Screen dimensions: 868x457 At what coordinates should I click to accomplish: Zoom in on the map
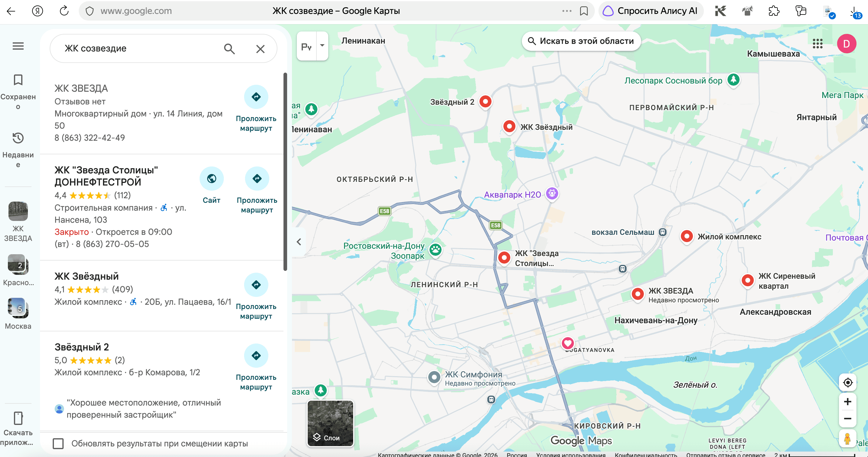848,401
